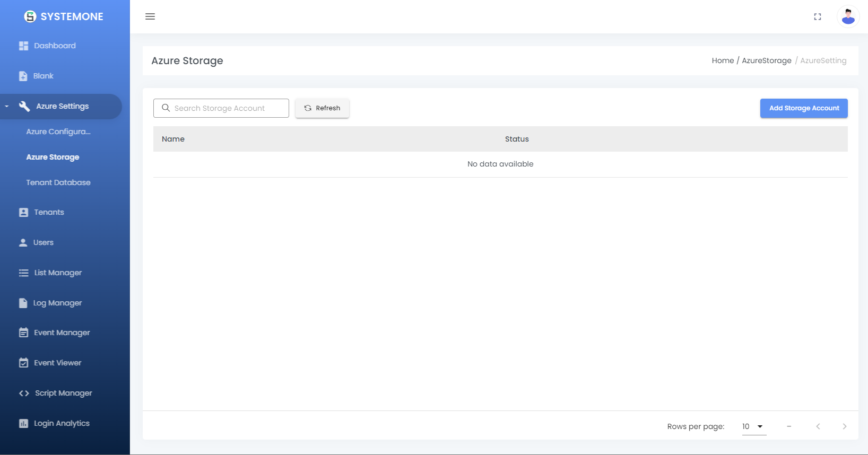Open the rows per page dropdown
The image size is (868, 455).
coord(753,426)
